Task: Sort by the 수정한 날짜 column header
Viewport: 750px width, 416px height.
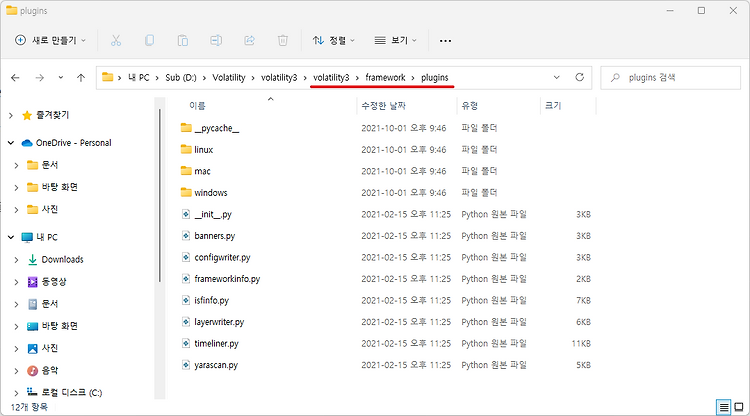Action: [x=383, y=106]
